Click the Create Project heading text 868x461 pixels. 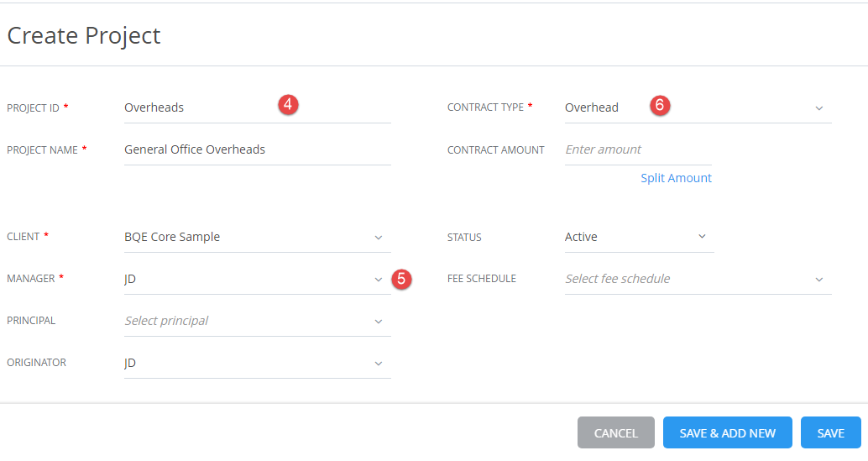pyautogui.click(x=84, y=36)
